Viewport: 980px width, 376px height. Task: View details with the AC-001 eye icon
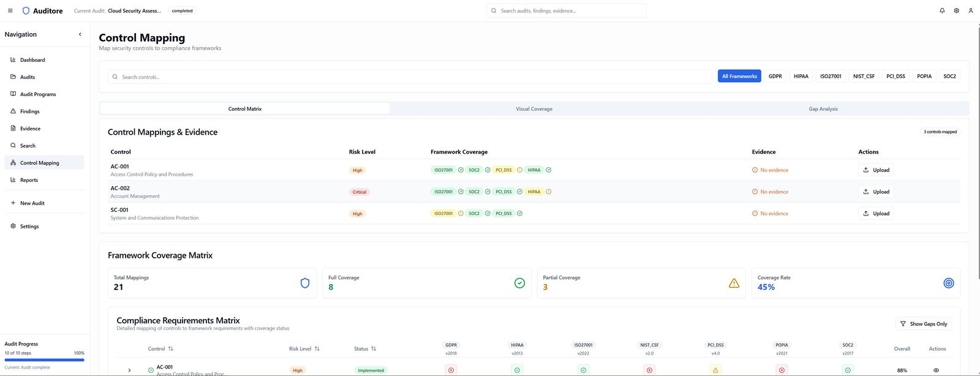click(x=936, y=370)
